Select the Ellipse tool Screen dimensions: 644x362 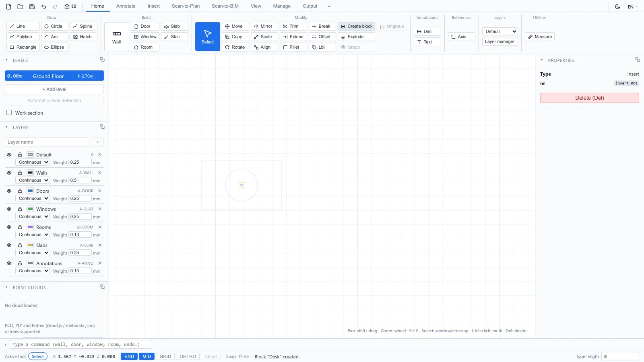point(55,47)
